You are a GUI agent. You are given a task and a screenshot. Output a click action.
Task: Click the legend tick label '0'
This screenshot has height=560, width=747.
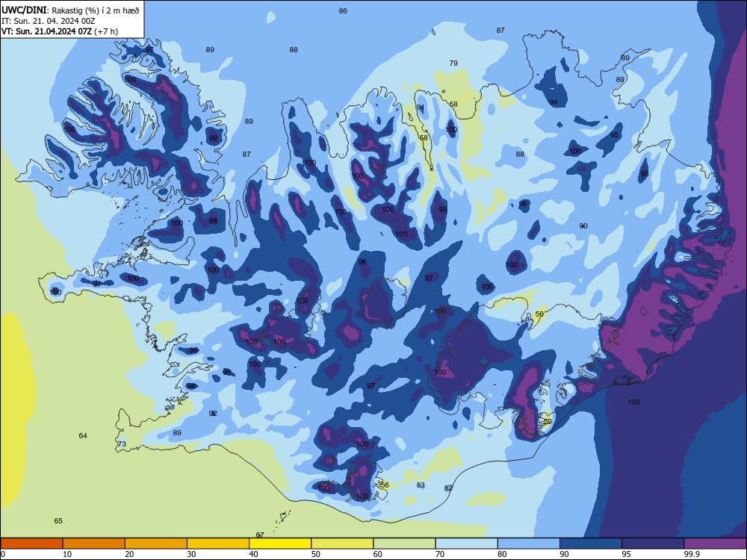(x=3, y=554)
